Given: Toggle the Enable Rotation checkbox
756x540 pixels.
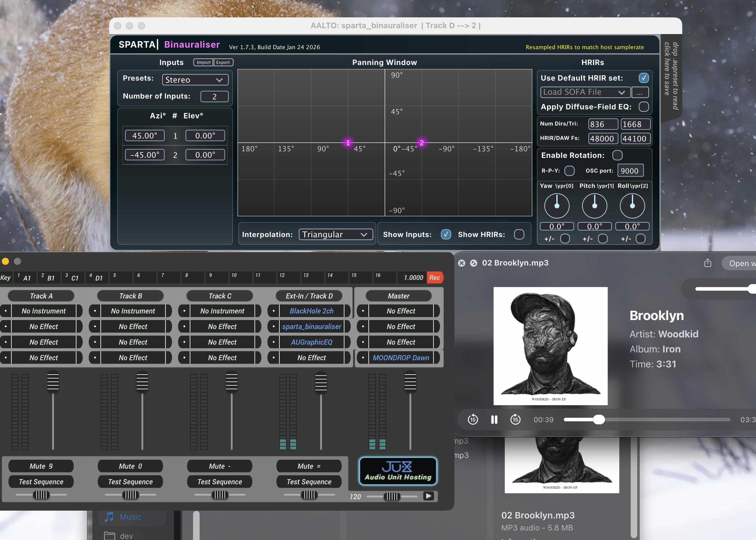Looking at the screenshot, I should (x=617, y=155).
